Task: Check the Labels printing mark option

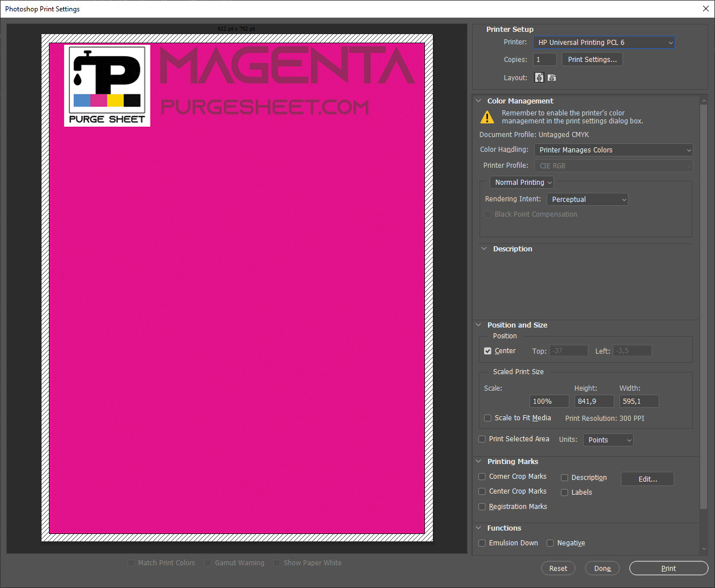Action: tap(564, 492)
